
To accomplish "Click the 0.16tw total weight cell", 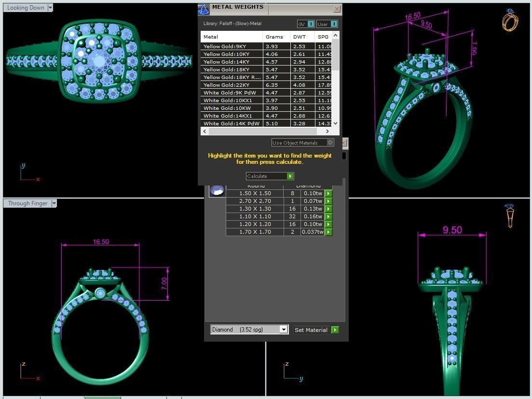I will coord(313,217).
